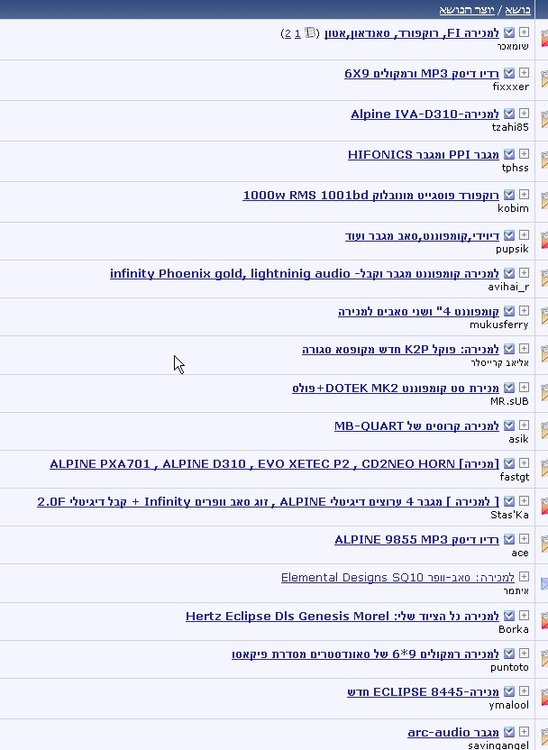Open the Elemental Designs SQ10 thread

(398, 578)
